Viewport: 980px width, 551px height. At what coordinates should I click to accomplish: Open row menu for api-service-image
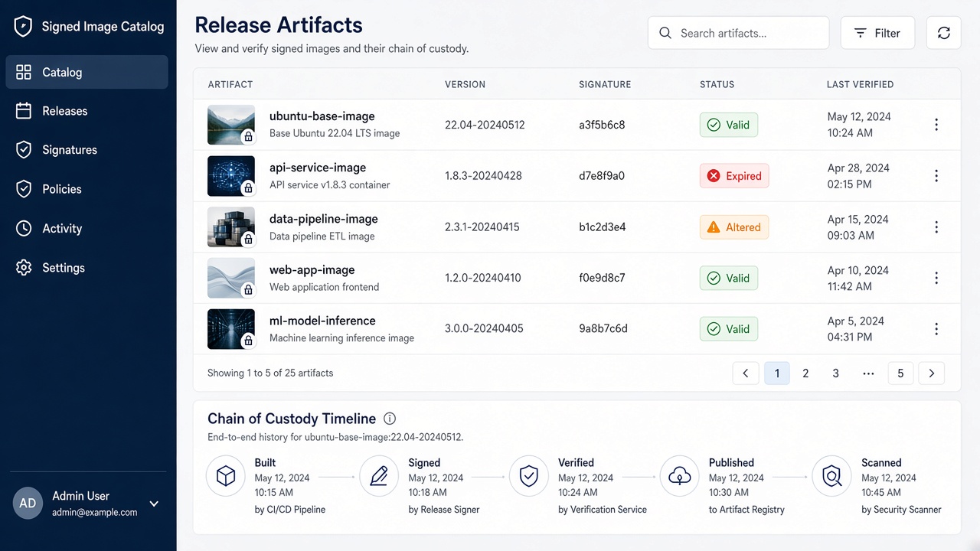click(x=936, y=176)
